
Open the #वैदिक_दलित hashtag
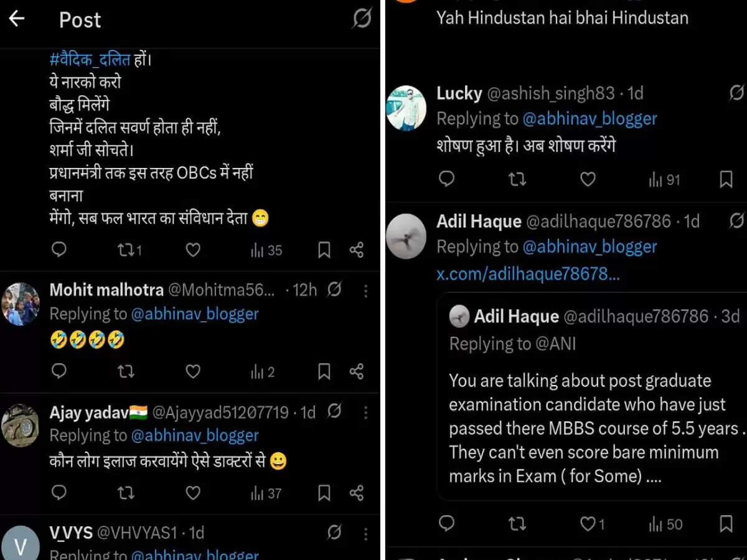[90, 60]
